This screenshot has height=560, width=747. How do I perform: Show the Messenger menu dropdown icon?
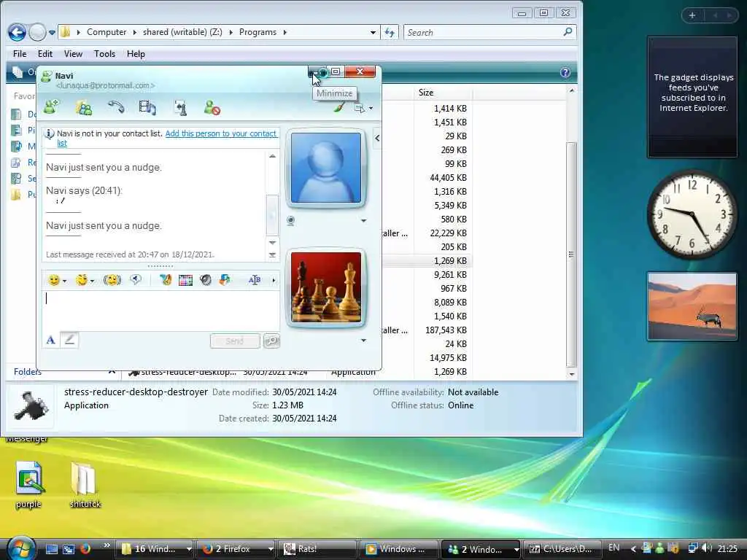coord(363,109)
